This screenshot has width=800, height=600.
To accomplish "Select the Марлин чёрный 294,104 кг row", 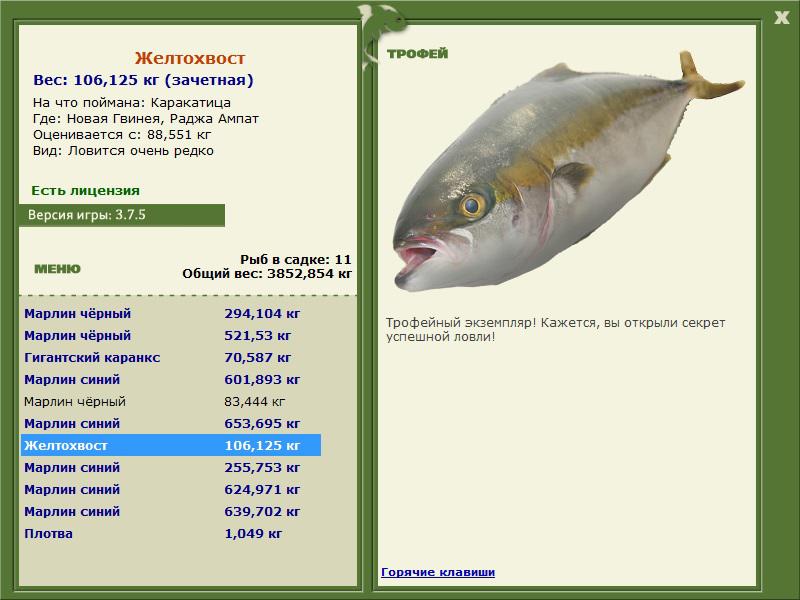I will point(171,313).
